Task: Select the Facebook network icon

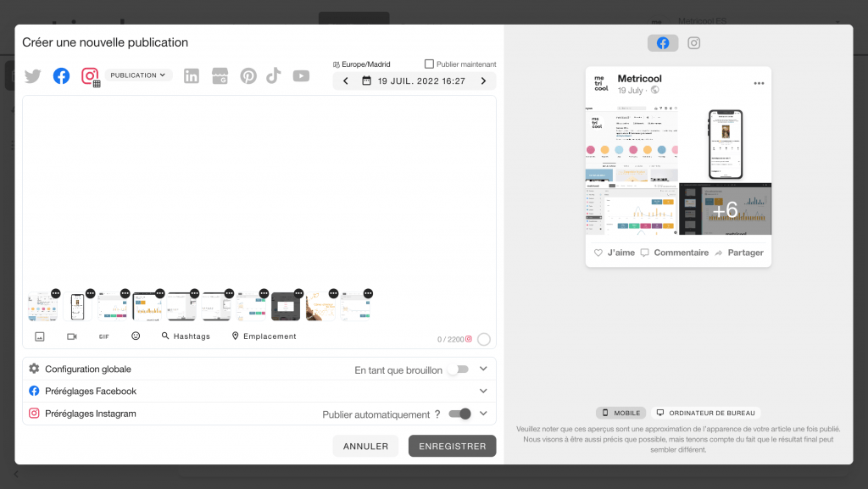Action: coord(61,75)
